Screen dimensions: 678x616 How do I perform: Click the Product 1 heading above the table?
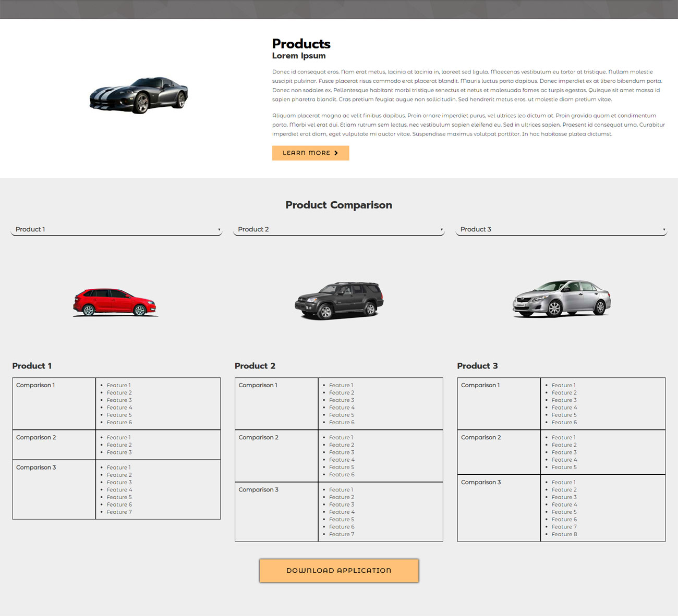[32, 366]
